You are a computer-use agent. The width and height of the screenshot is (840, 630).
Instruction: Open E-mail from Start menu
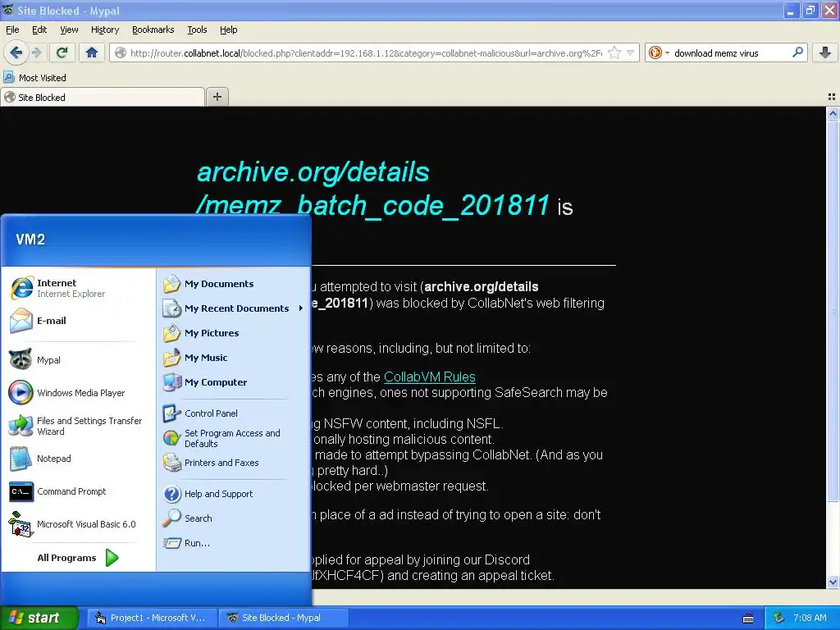point(78,321)
